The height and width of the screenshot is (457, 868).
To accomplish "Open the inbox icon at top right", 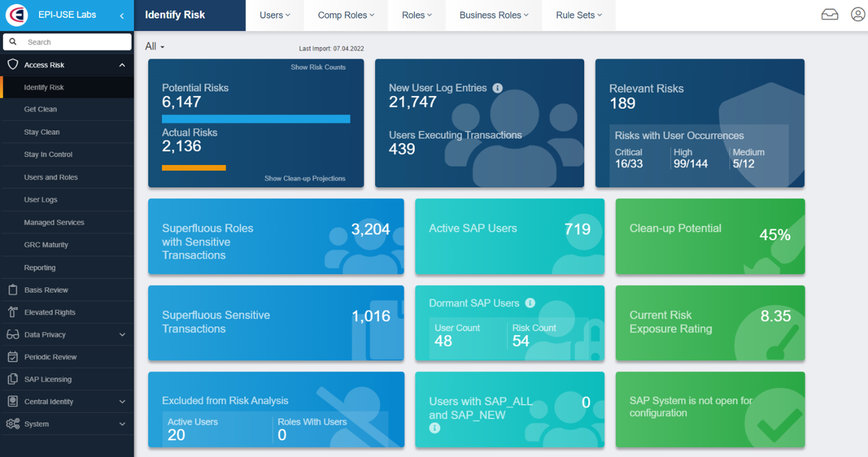I will [829, 14].
